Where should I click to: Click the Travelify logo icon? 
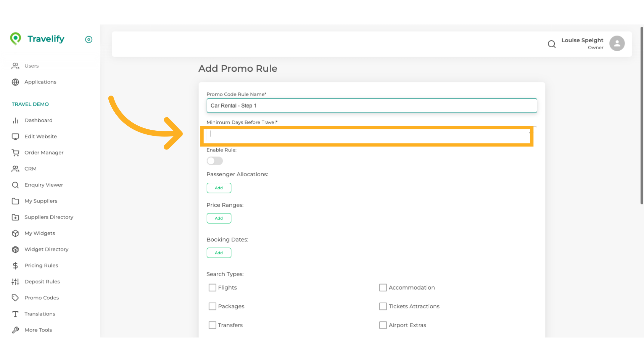[x=15, y=39]
